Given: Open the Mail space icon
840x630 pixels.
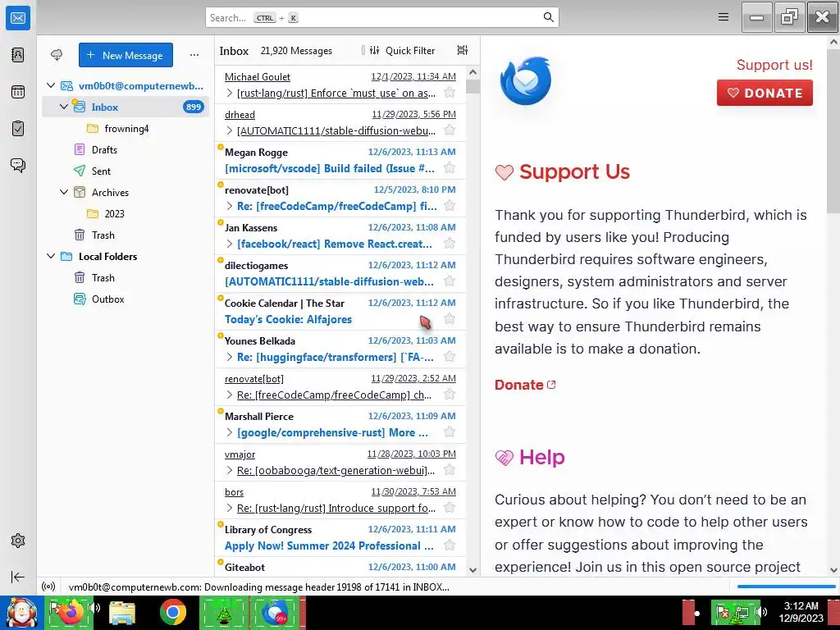Looking at the screenshot, I should 18,18.
